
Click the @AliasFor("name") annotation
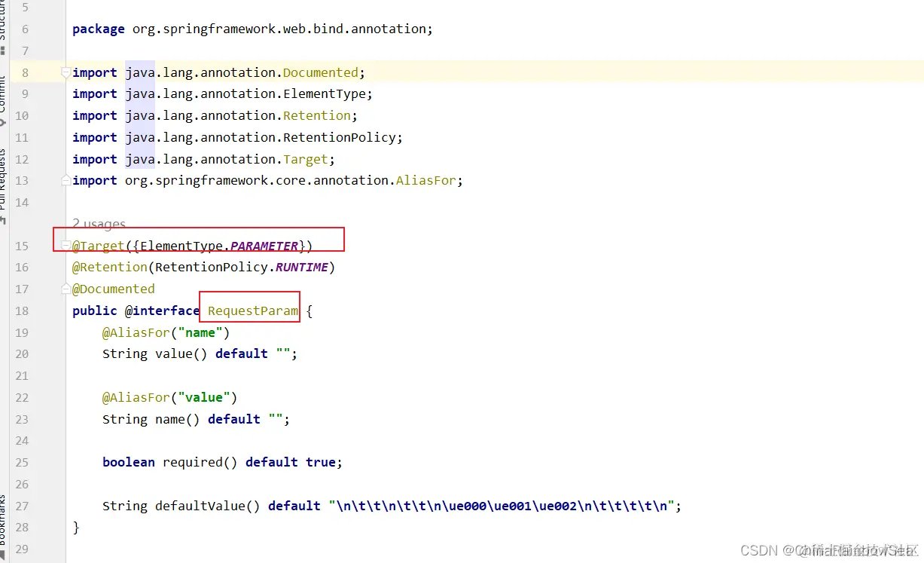(166, 332)
